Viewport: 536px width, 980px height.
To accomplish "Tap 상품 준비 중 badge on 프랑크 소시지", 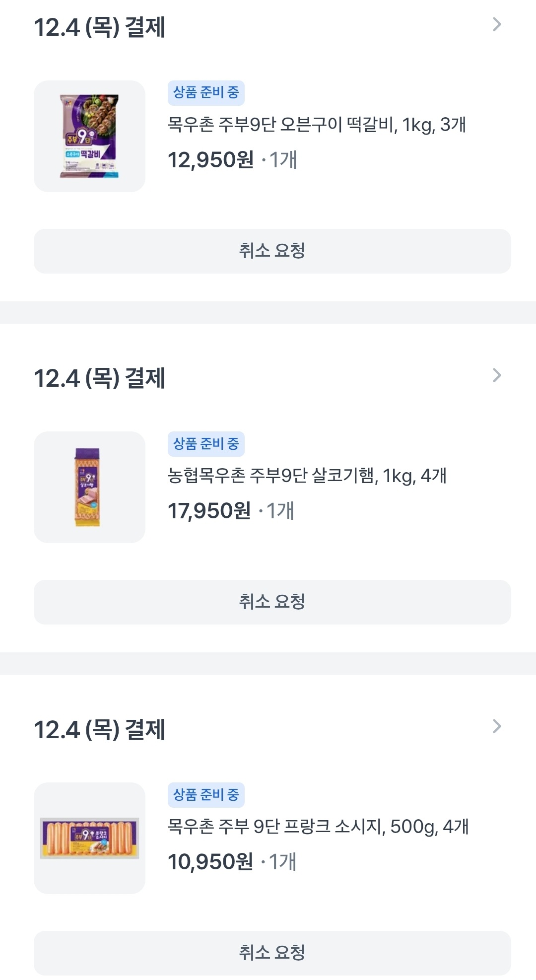I will (206, 795).
